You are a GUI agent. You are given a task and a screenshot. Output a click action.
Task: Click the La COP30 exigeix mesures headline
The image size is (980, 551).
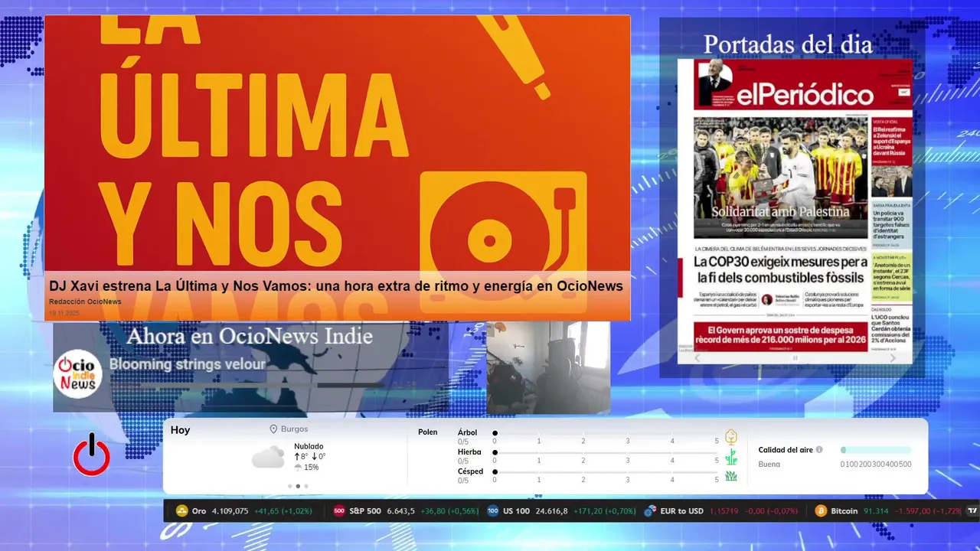(781, 271)
